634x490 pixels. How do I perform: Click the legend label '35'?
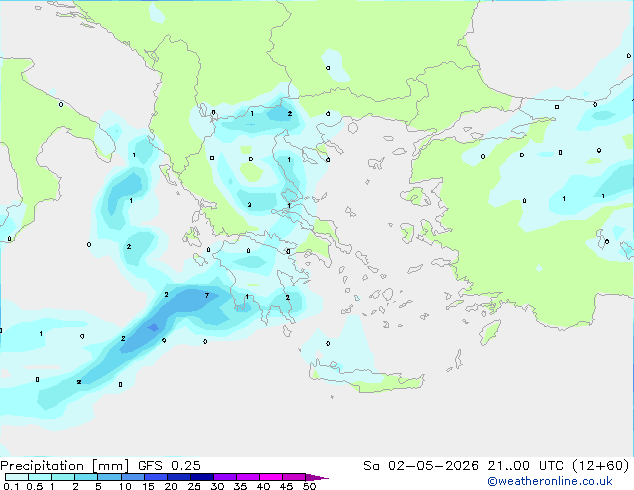[240, 486]
